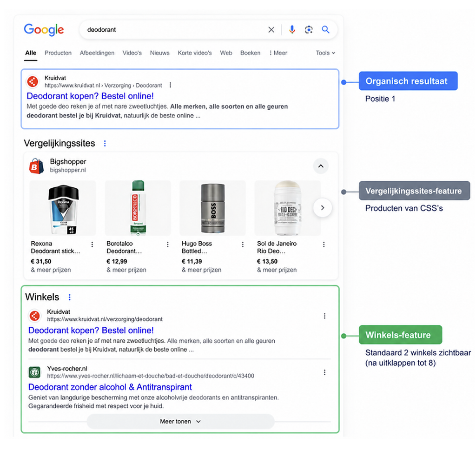
Task: Collapse the Bigshopper comparison panel
Action: [321, 166]
